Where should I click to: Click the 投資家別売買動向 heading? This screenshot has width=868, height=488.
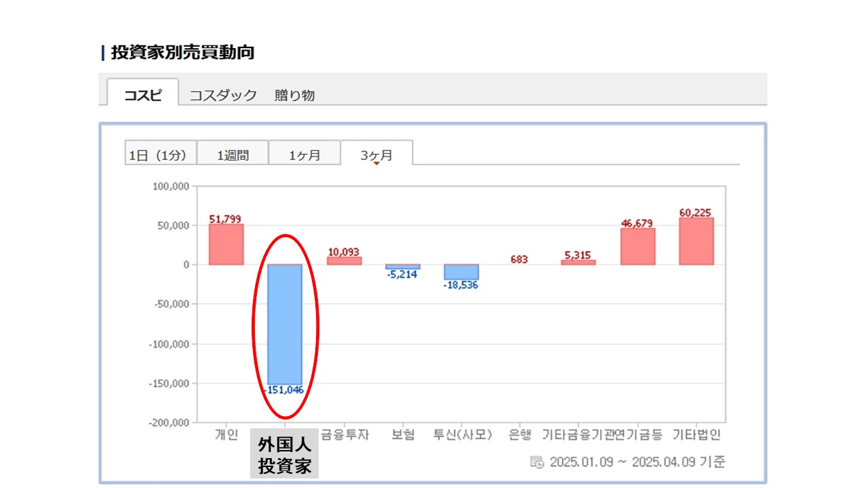[x=182, y=52]
